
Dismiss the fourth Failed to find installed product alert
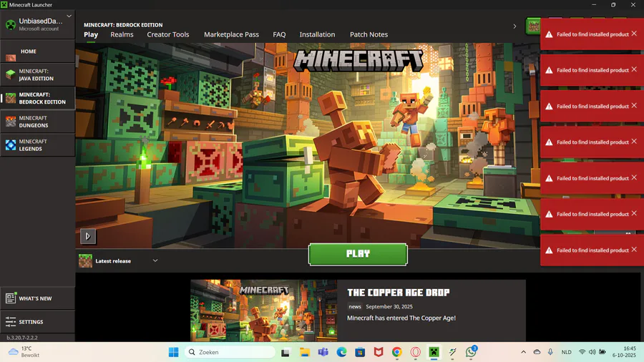[x=634, y=141]
